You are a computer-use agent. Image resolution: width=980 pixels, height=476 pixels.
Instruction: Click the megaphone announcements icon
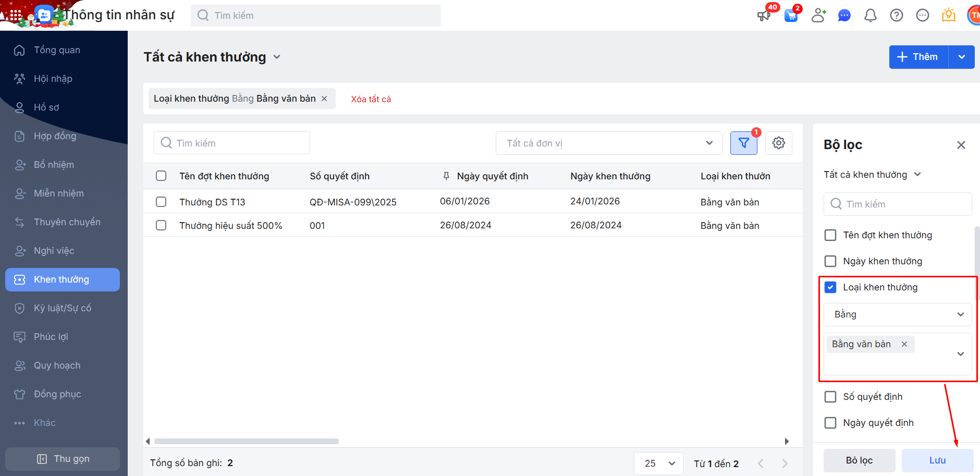tap(764, 16)
